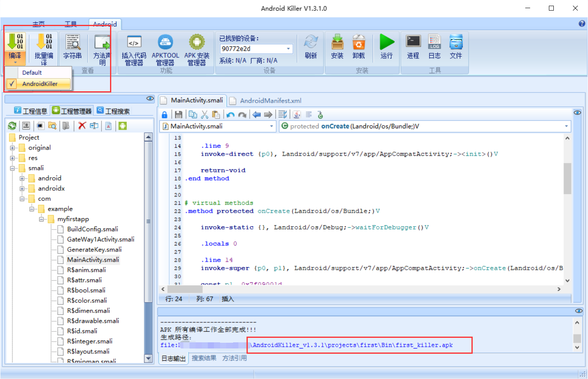Click the green refresh project tree icon
Viewport: 588px width, 379px height.
[12, 126]
